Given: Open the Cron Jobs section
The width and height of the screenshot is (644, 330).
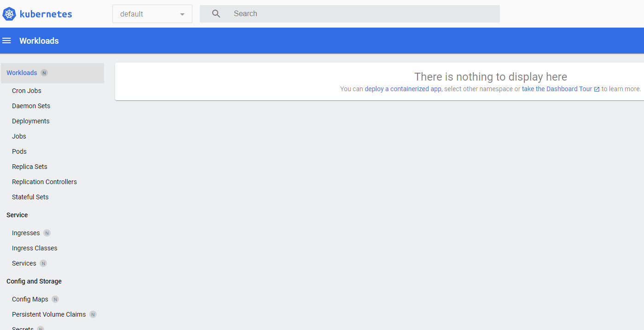Looking at the screenshot, I should 27,91.
